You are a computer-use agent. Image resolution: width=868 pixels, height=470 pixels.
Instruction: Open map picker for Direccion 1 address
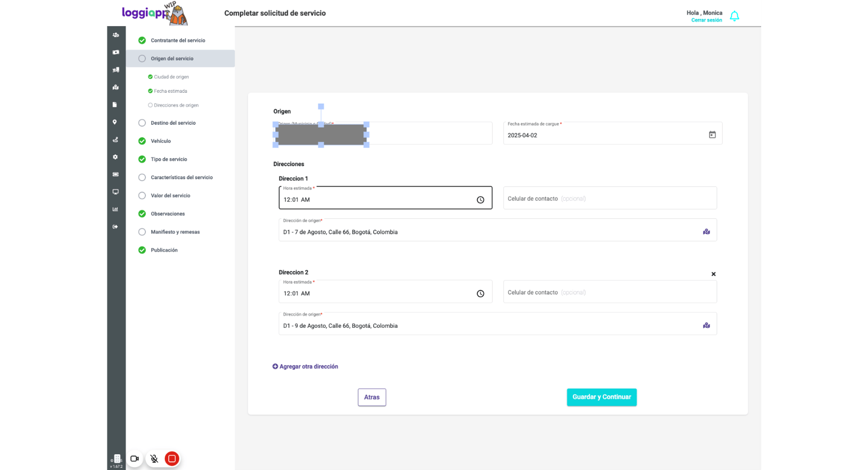pos(706,232)
